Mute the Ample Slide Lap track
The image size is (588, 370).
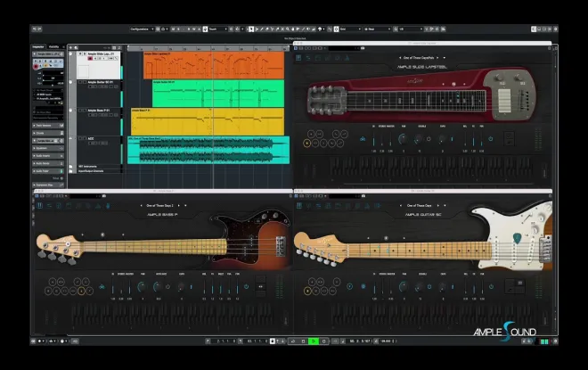click(x=80, y=53)
